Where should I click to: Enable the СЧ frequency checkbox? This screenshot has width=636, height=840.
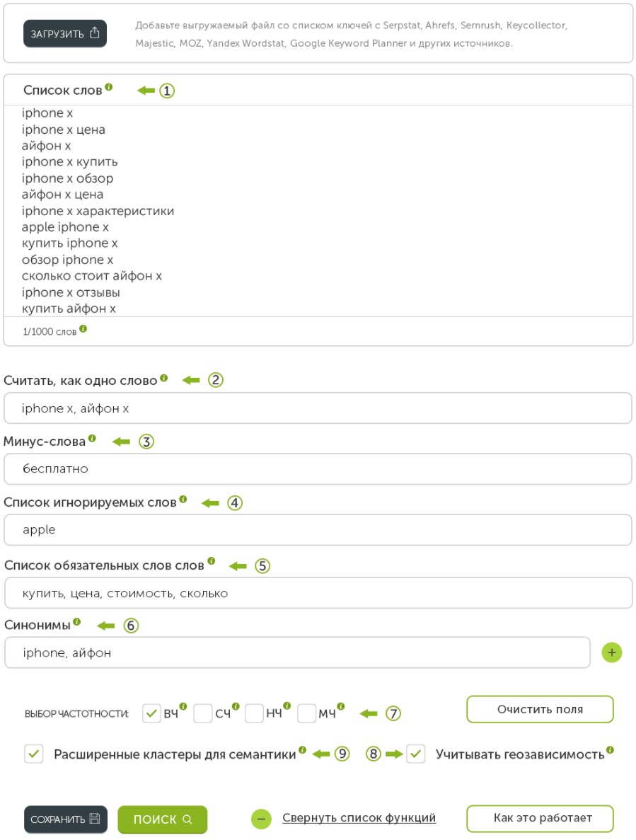click(x=202, y=713)
